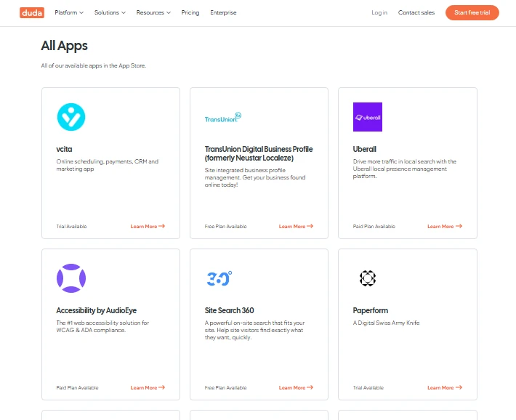The image size is (516, 420).
Task: Click 'Free Plan Available' on TransUnion card
Action: point(225,227)
